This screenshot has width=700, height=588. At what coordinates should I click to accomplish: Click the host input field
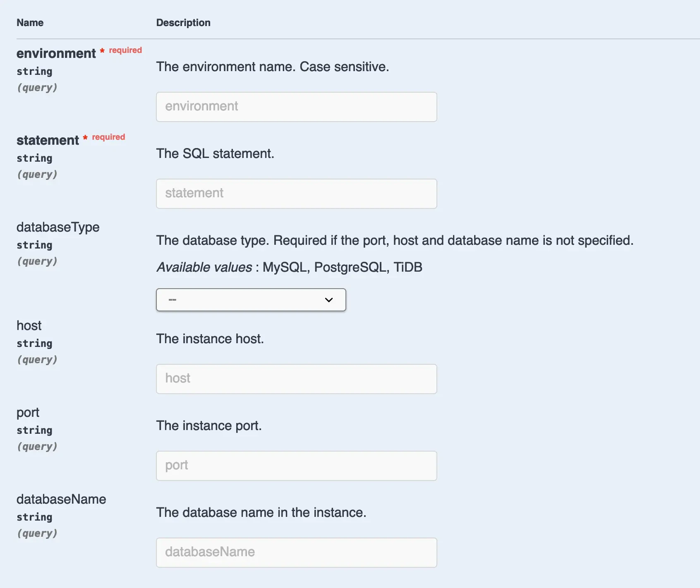[x=296, y=378]
